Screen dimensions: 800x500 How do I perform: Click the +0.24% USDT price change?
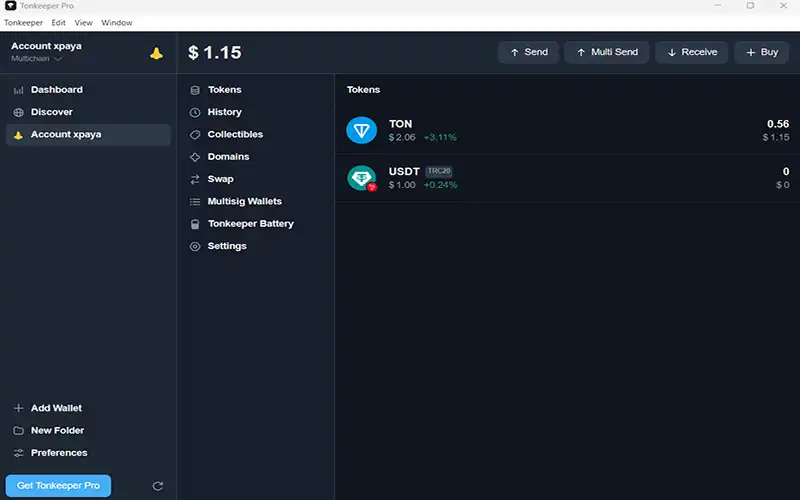coord(440,185)
